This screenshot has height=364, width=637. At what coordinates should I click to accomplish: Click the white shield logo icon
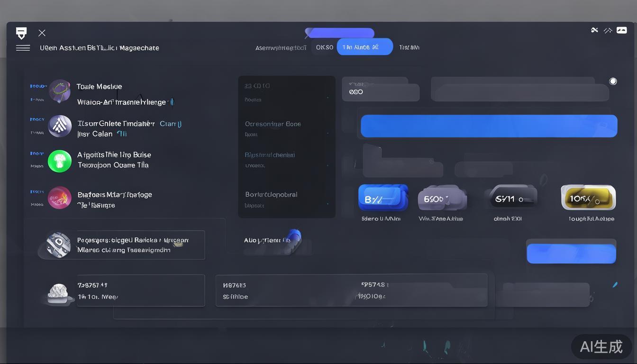pyautogui.click(x=21, y=33)
